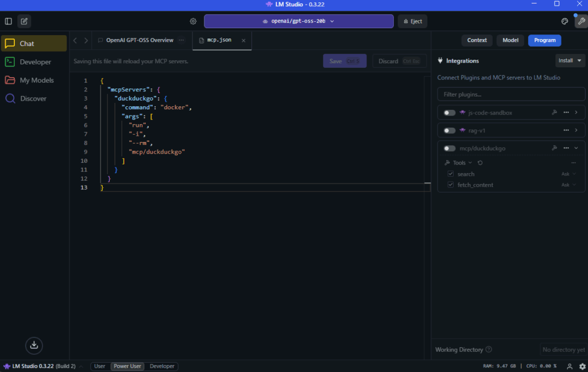Click the Eject button
The width and height of the screenshot is (588, 372).
click(x=412, y=21)
